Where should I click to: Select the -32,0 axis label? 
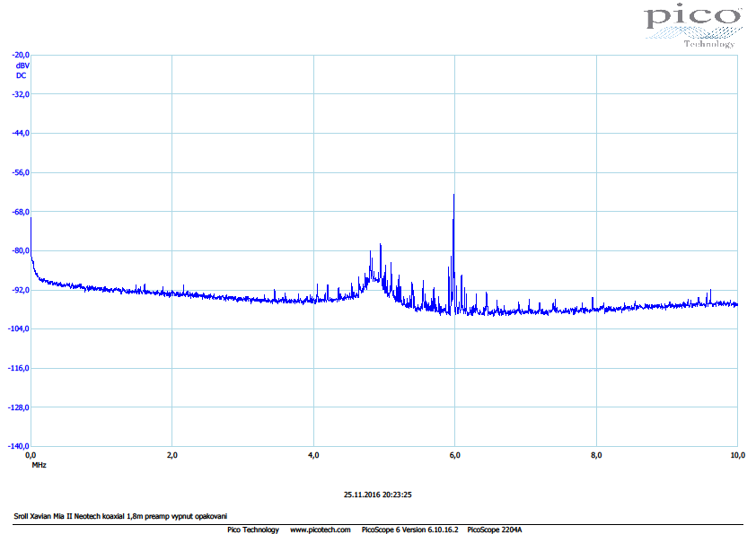[x=21, y=94]
